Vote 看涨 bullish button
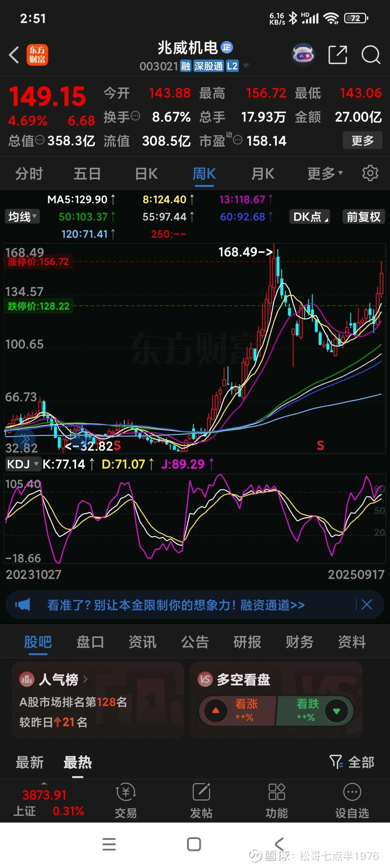390x868 pixels. point(238,711)
